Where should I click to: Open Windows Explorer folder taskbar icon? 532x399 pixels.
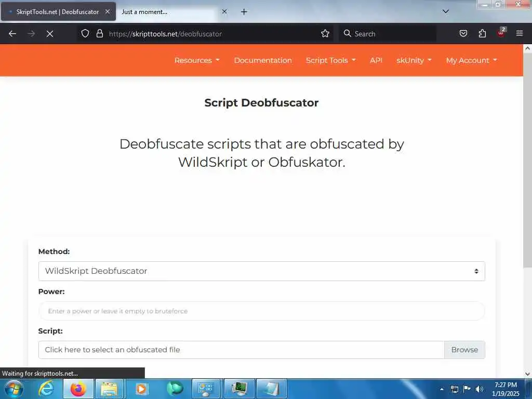pos(109,389)
